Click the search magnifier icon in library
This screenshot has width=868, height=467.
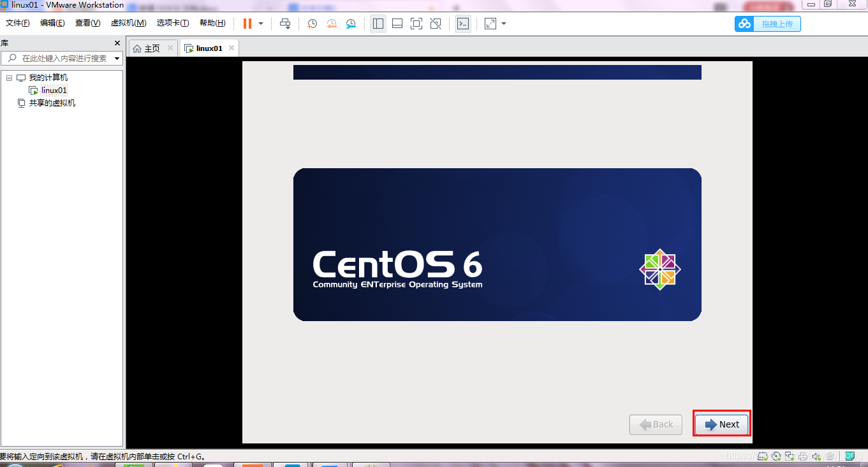[11, 58]
